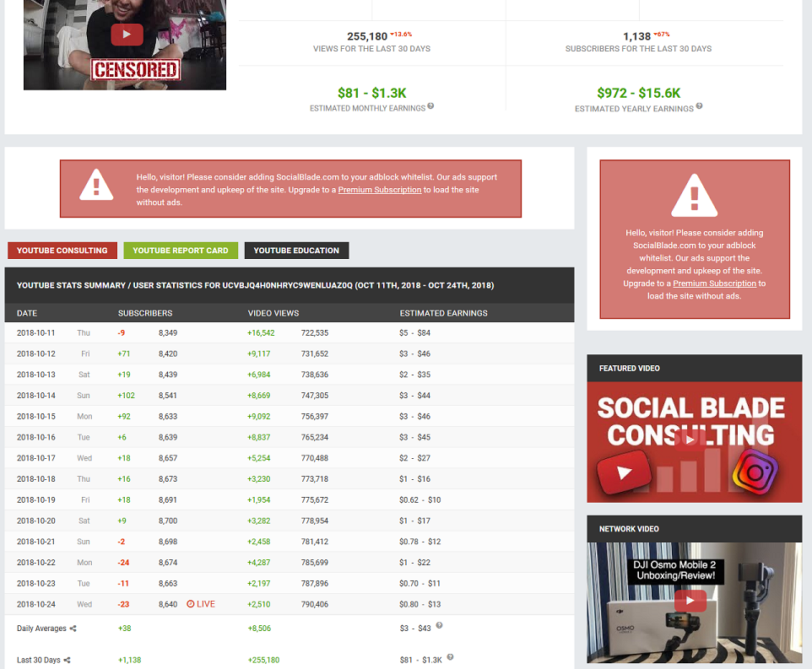Screen dimensions: 812x669
Task: Click the -2 subscriber change value
Action: tap(122, 542)
